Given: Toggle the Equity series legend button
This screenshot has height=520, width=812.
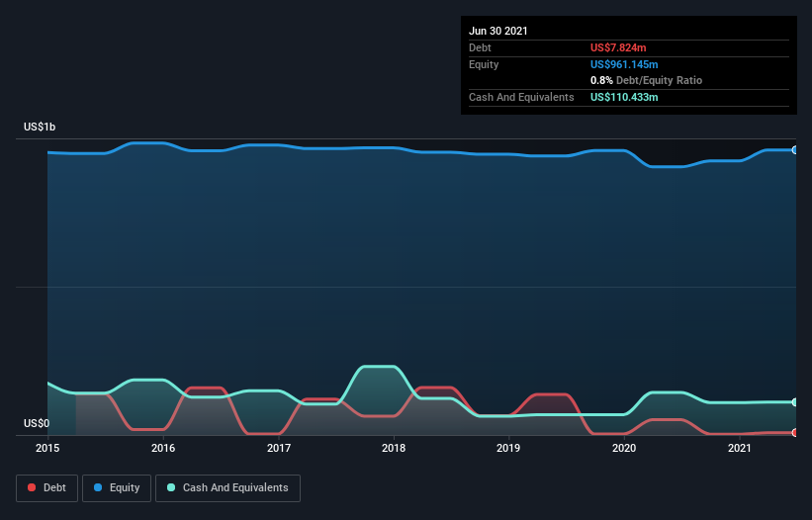Looking at the screenshot, I should click(x=117, y=488).
